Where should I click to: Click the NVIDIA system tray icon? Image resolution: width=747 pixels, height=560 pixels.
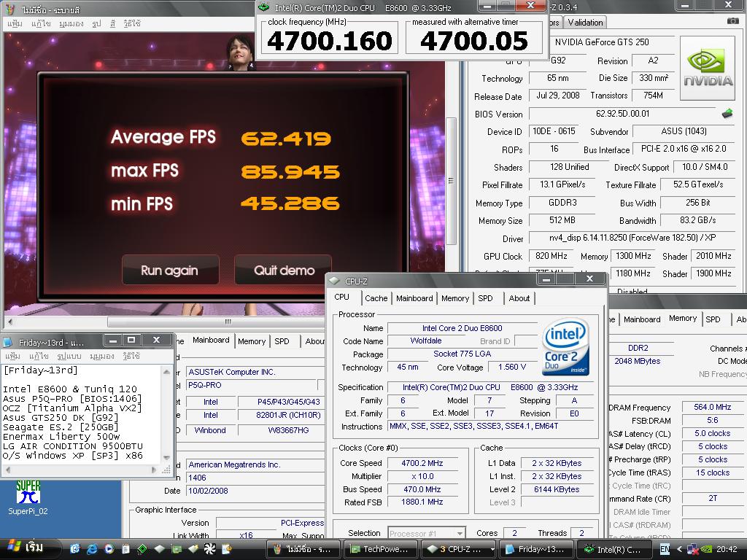[707, 550]
